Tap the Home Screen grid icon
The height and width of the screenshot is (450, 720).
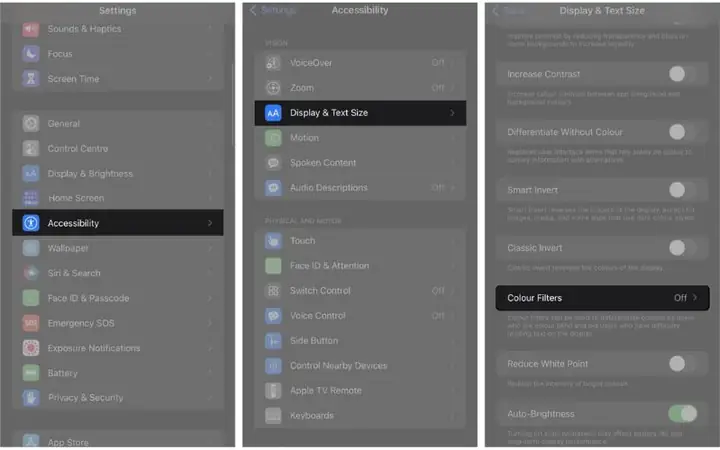(x=31, y=198)
